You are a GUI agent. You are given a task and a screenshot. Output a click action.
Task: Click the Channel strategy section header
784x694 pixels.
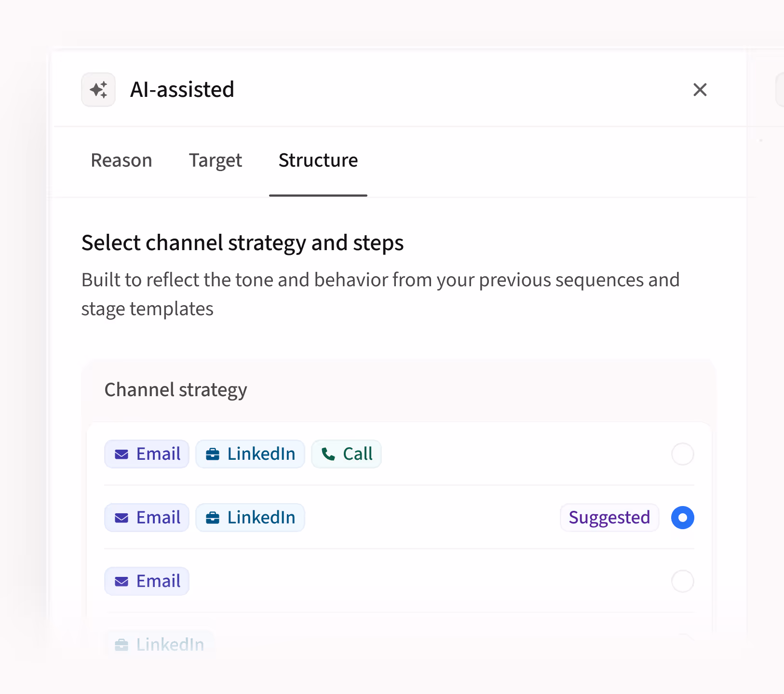coord(176,389)
